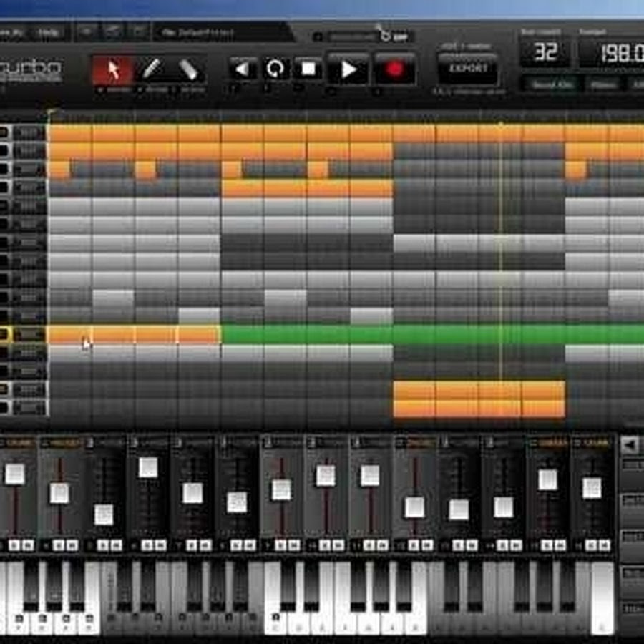
Task: Click the tempo display showing 198
Action: point(612,54)
